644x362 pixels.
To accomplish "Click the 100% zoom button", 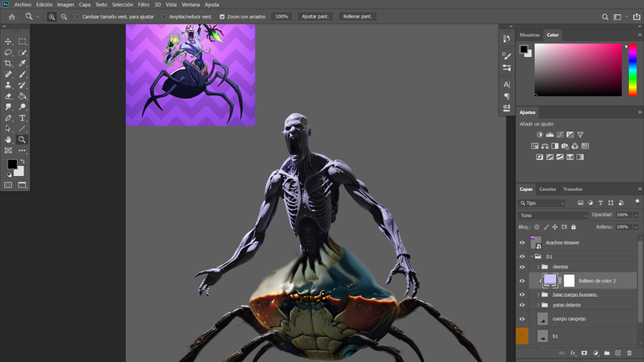I will 282,17.
